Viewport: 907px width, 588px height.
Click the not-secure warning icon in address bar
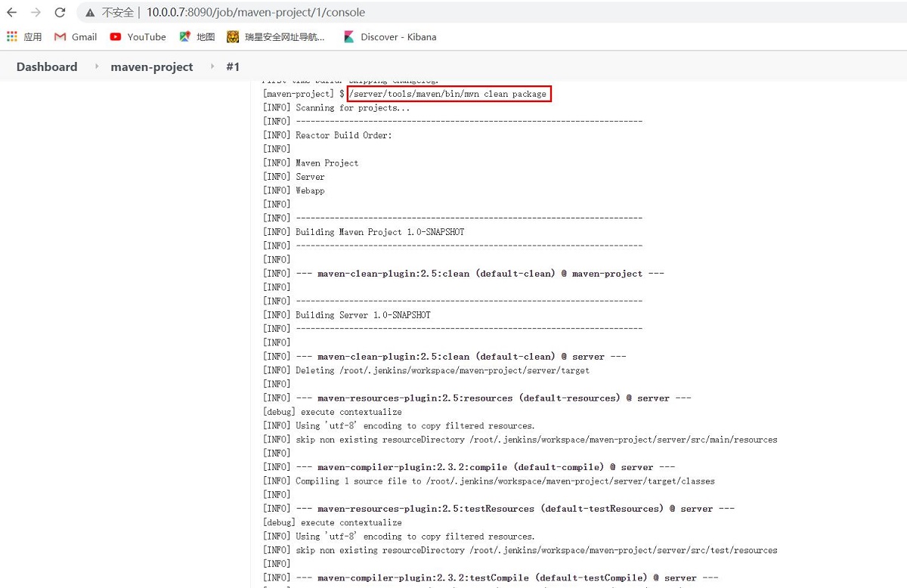pos(91,13)
